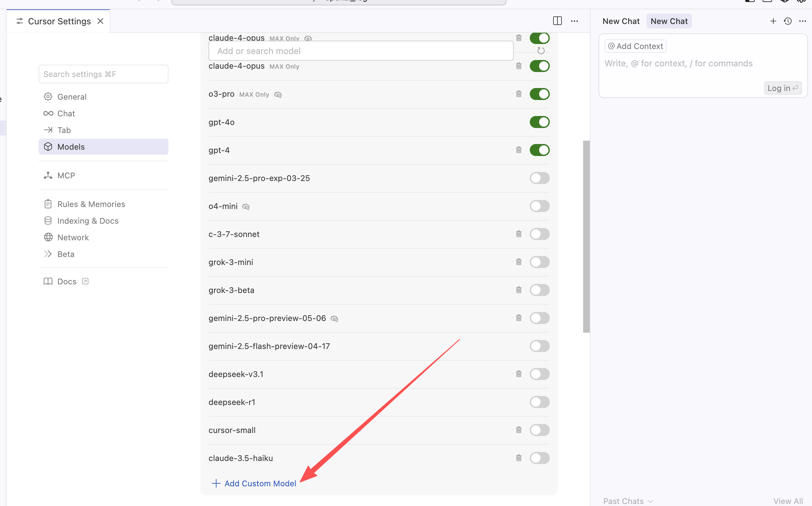Switch to the Rules & Memories section
Screen dimensions: 812x506
[x=91, y=204]
